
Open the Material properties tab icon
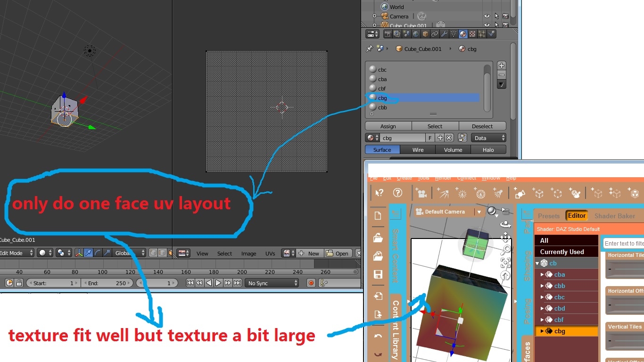pyautogui.click(x=463, y=34)
